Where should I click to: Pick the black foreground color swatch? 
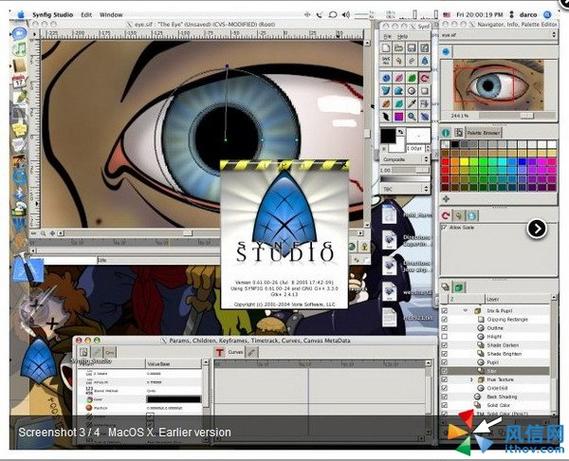coord(388,136)
